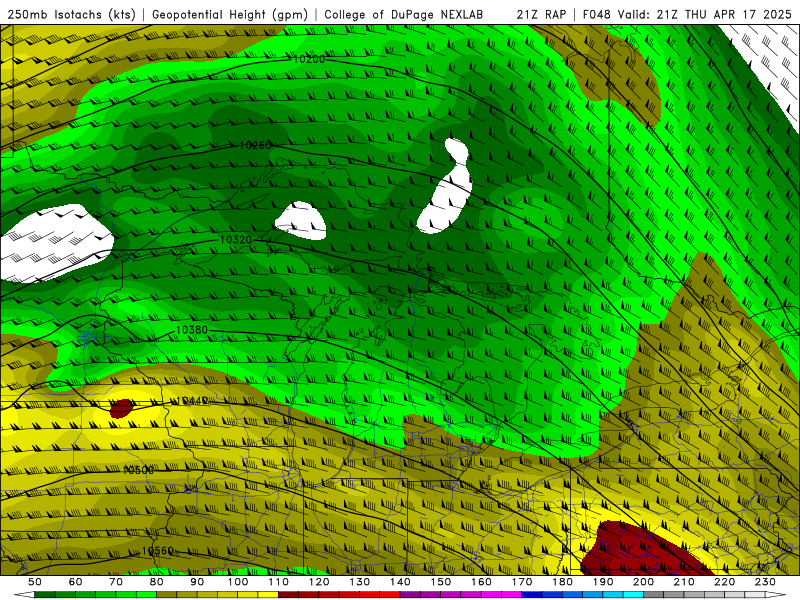Image resolution: width=800 pixels, height=600 pixels.
Task: Click the 'F048 Valid: 21Z THU APR 17 2025' text
Action: (x=687, y=15)
